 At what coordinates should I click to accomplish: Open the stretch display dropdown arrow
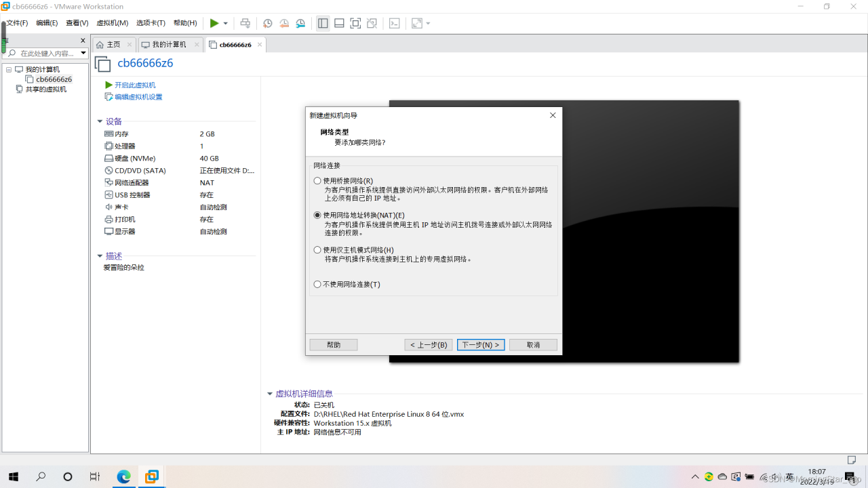428,24
